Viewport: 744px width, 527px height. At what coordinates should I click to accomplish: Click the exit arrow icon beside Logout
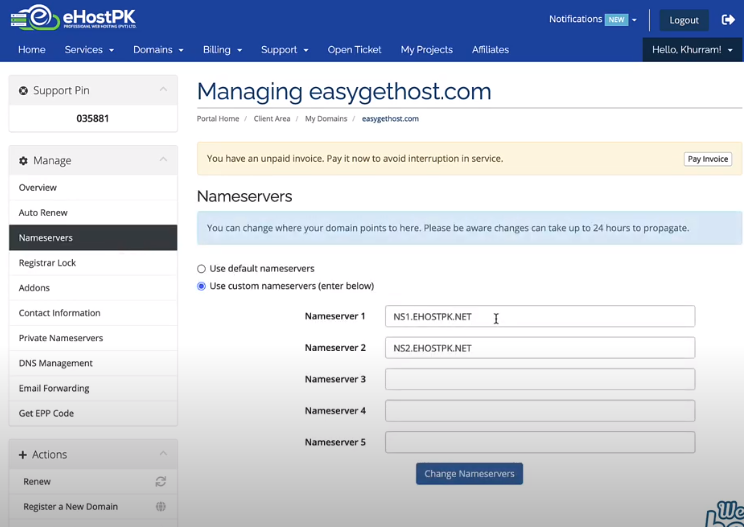point(728,19)
